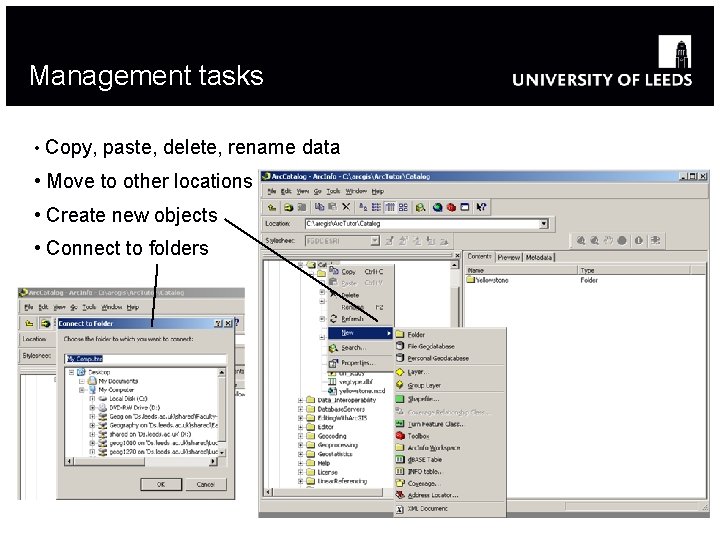Viewport: 720px width, 540px height.
Task: Choose Properties... in the context menu
Action: point(361,363)
